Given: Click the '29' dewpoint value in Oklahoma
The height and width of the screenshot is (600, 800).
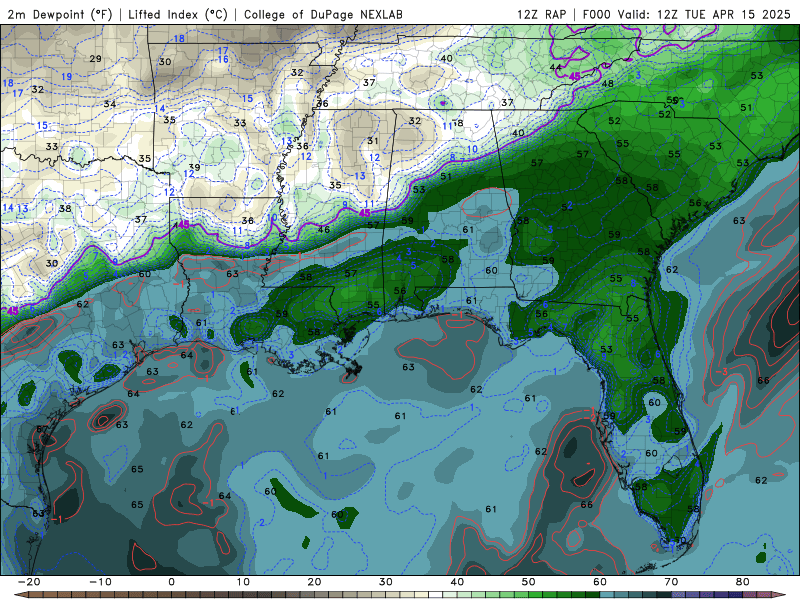Looking at the screenshot, I should (95, 59).
